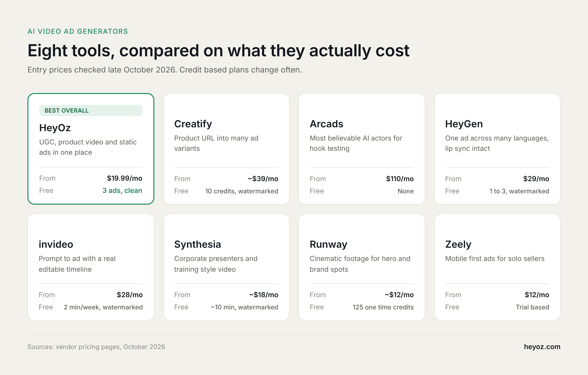This screenshot has height=375, width=588.
Task: Click 'Corporate presenters and training' description
Action: click(216, 264)
